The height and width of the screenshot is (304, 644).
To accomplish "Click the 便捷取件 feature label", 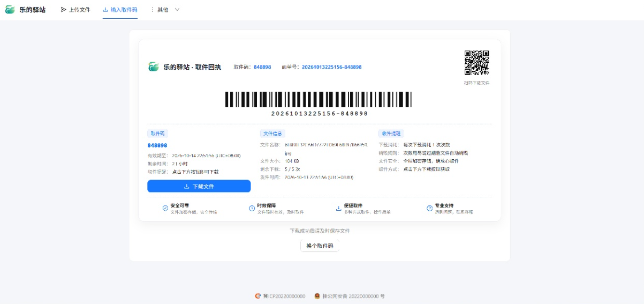I will (353, 205).
